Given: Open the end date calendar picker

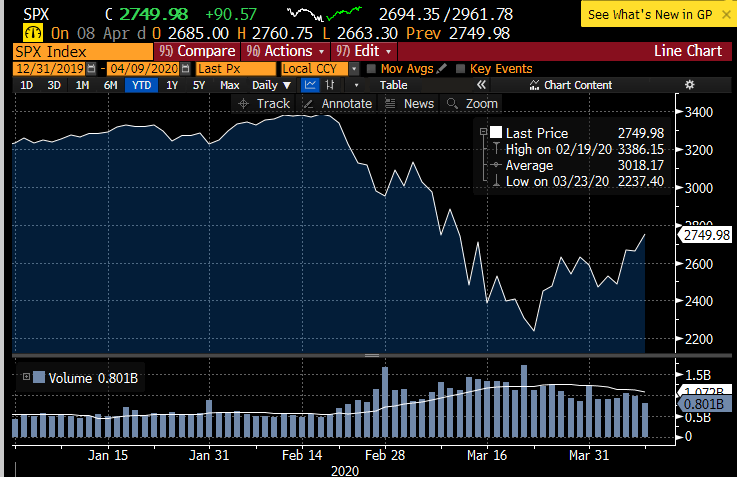Looking at the screenshot, I should point(186,69).
